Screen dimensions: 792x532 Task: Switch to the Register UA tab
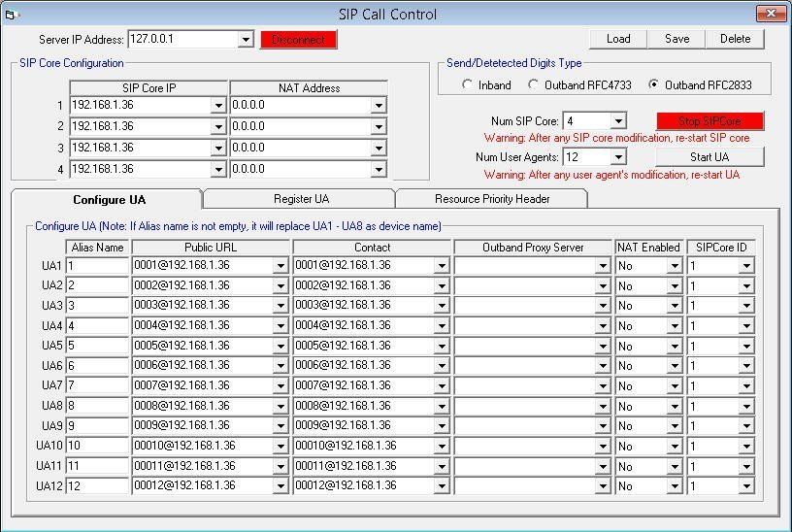(301, 199)
